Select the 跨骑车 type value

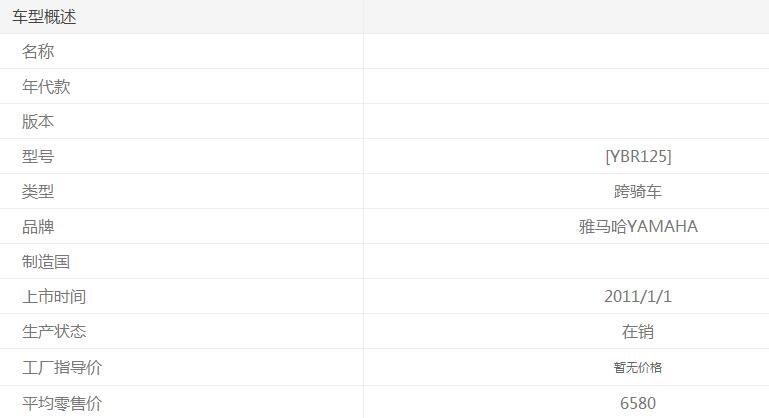pyautogui.click(x=638, y=192)
